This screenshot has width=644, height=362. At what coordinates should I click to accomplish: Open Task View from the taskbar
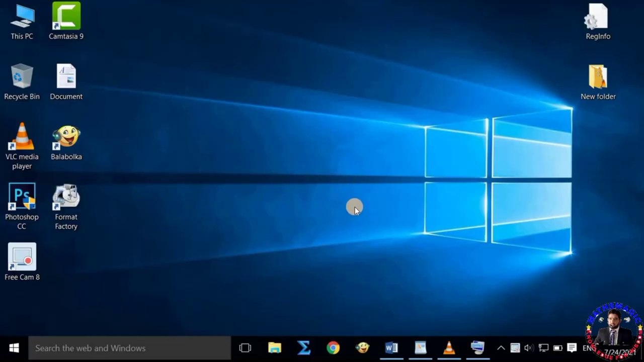[x=245, y=348]
